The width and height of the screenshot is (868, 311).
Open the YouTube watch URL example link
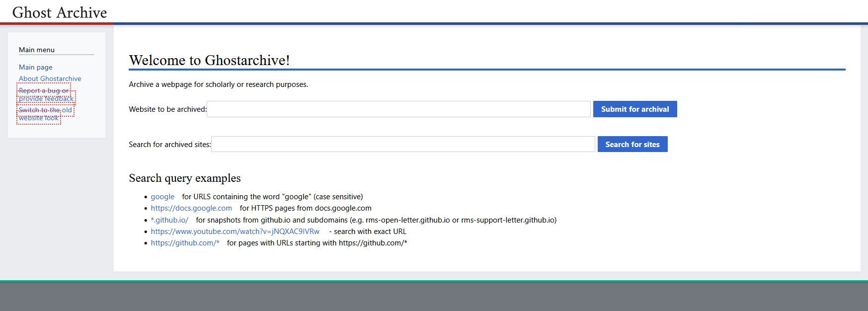[x=235, y=232]
